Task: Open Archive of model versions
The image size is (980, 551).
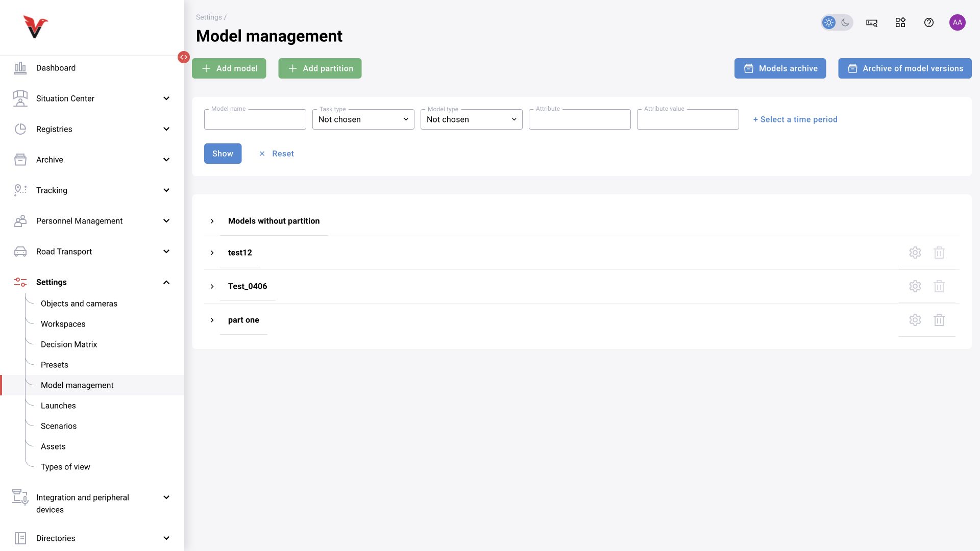Action: tap(905, 68)
